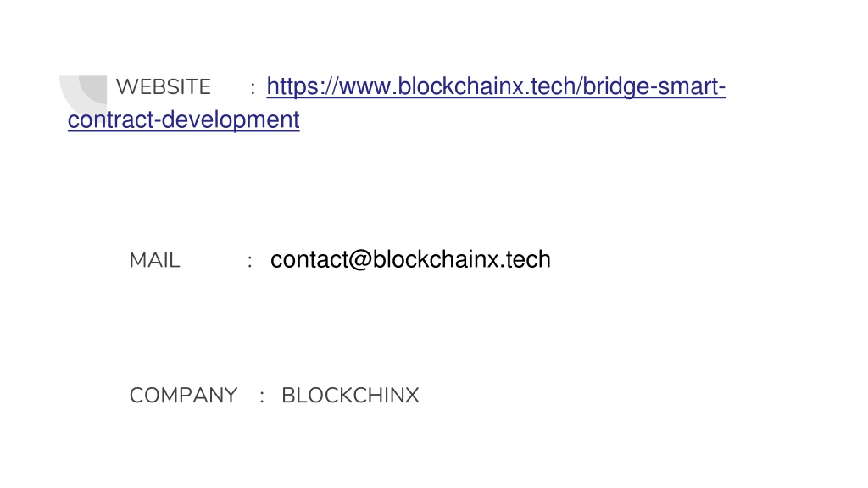Click 'bridge-smart-' at the URL's line end
This screenshot has width=868, height=488.
tap(654, 87)
